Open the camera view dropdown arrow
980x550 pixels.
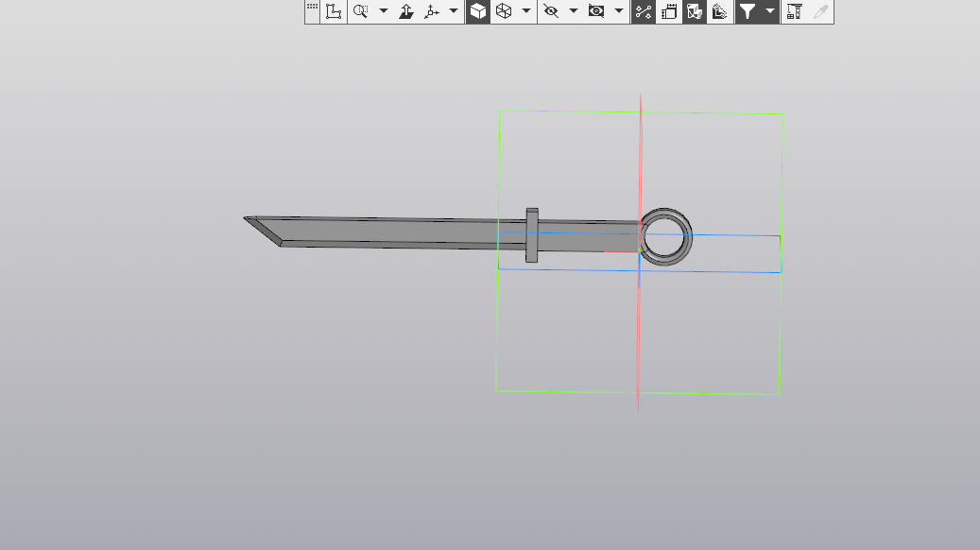619,11
